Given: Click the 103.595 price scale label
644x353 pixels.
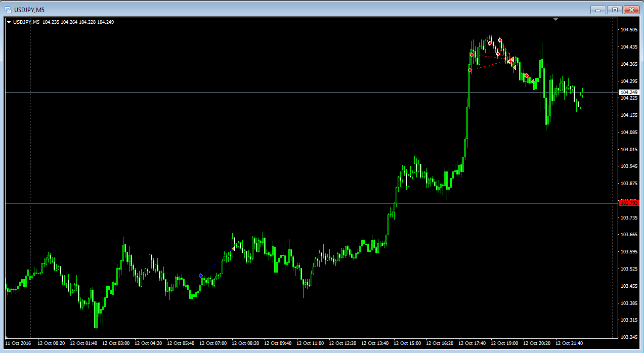Looking at the screenshot, I should point(629,252).
